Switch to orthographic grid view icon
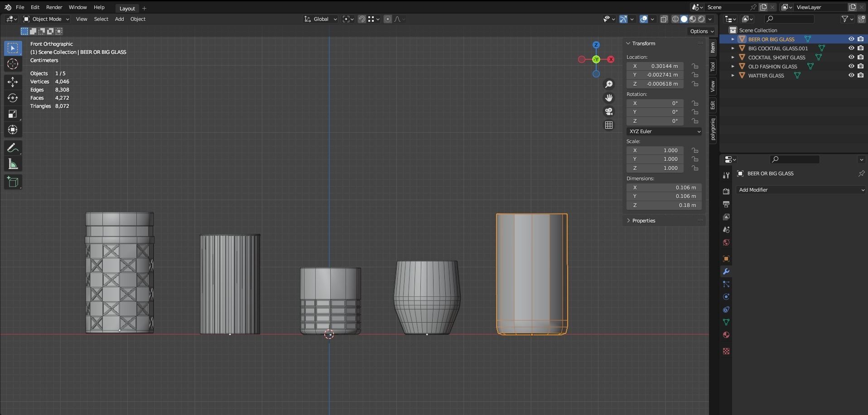This screenshot has width=868, height=415. tap(609, 125)
